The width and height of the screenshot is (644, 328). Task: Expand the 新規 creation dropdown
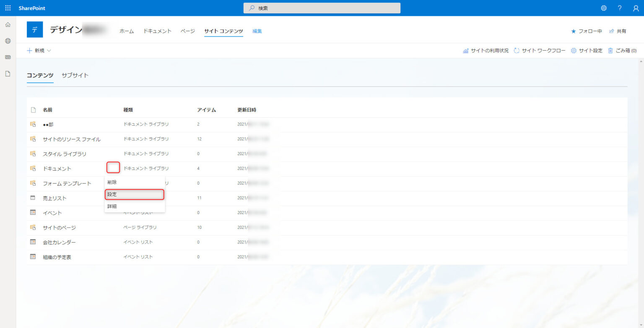click(39, 50)
